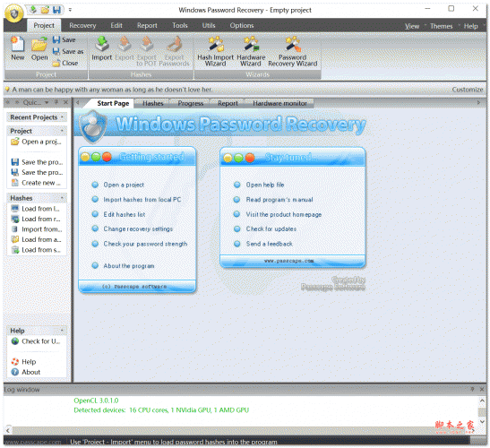This screenshot has width=490, height=448.
Task: Switch to the Progress document tab
Action: pos(190,103)
